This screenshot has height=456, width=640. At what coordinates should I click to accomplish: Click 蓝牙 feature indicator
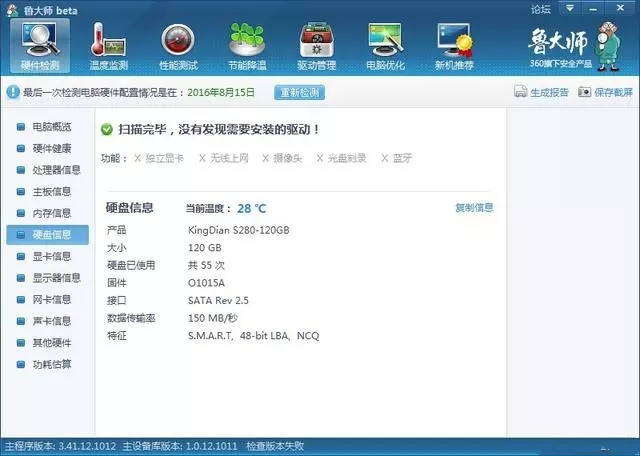point(396,158)
